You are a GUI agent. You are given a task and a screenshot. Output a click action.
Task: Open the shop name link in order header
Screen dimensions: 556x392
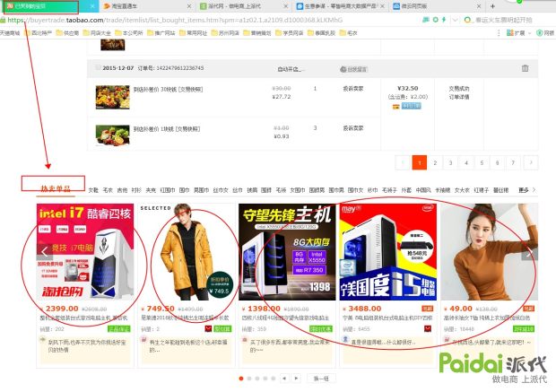point(290,69)
